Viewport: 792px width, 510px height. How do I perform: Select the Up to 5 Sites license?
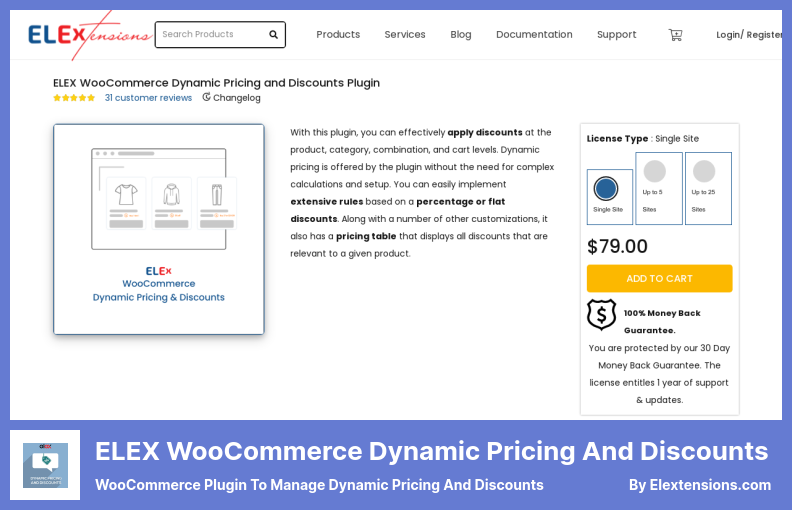click(x=659, y=188)
